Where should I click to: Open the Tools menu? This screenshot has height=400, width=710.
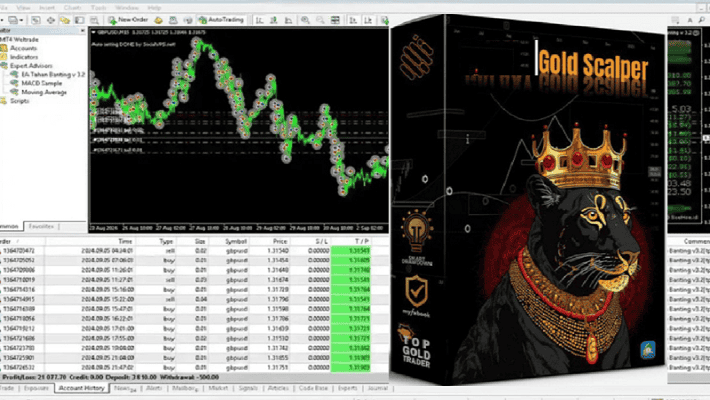click(98, 8)
